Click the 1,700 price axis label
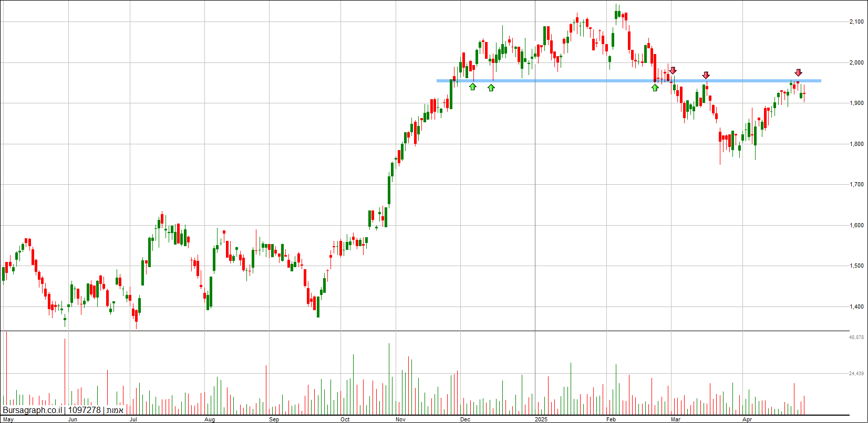The height and width of the screenshot is (423, 868). [856, 185]
